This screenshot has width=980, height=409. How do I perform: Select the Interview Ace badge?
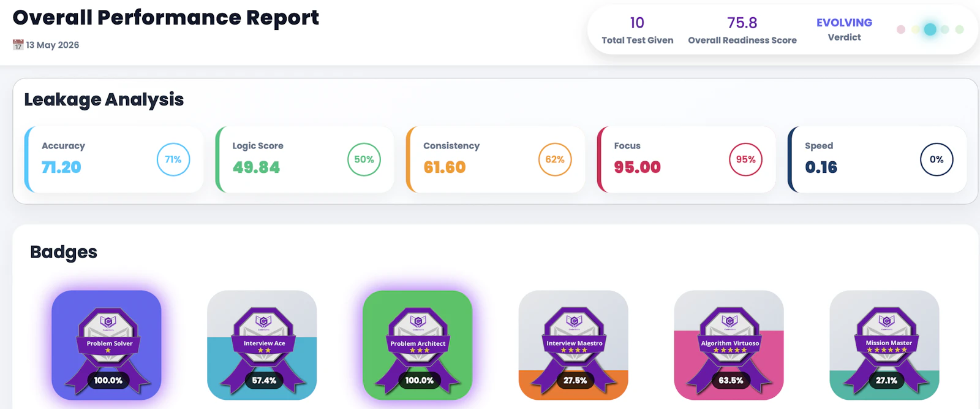pyautogui.click(x=262, y=345)
